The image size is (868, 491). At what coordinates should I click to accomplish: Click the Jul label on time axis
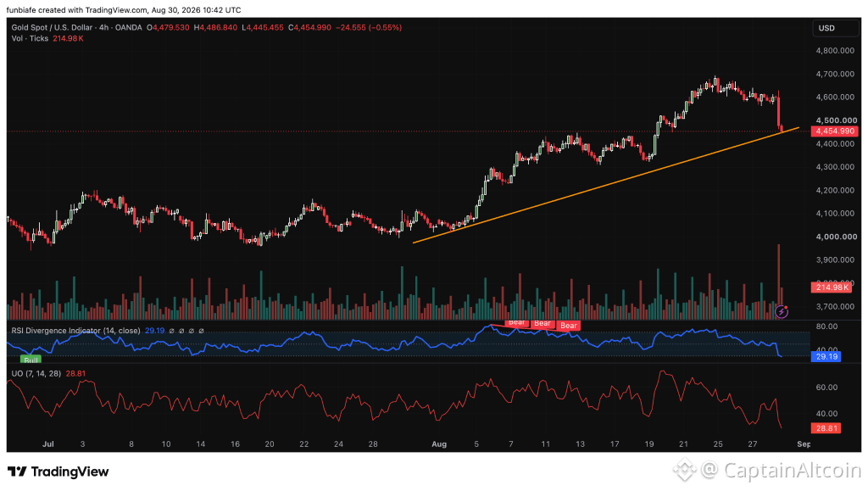48,444
